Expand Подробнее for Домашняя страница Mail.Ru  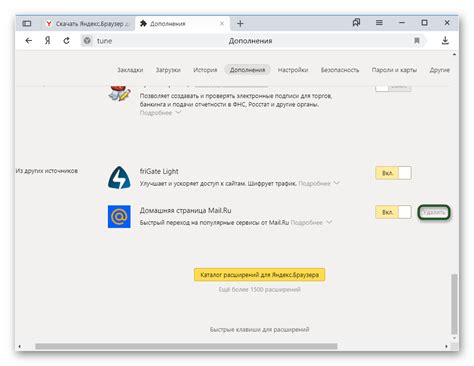pos(311,222)
